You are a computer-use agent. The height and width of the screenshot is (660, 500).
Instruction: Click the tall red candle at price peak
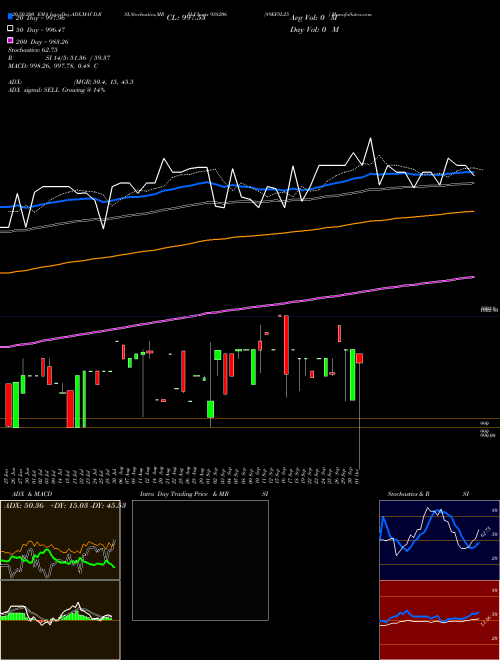(x=287, y=345)
